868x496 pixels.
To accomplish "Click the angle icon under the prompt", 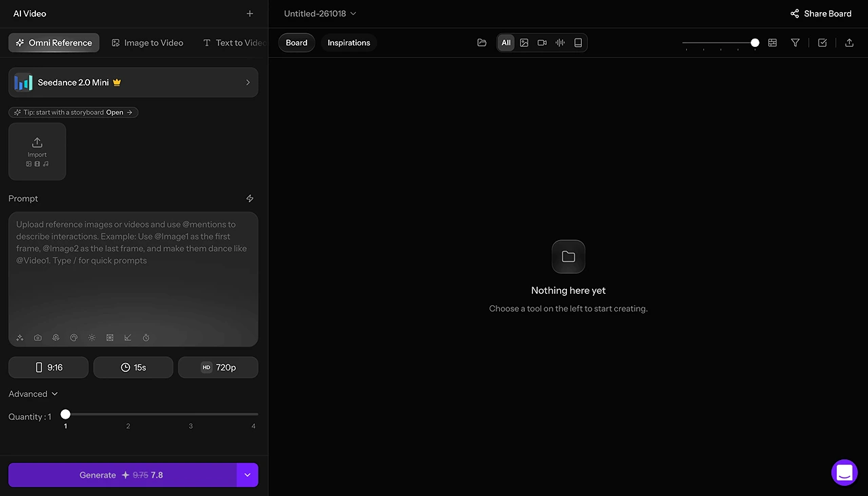I will [x=127, y=338].
